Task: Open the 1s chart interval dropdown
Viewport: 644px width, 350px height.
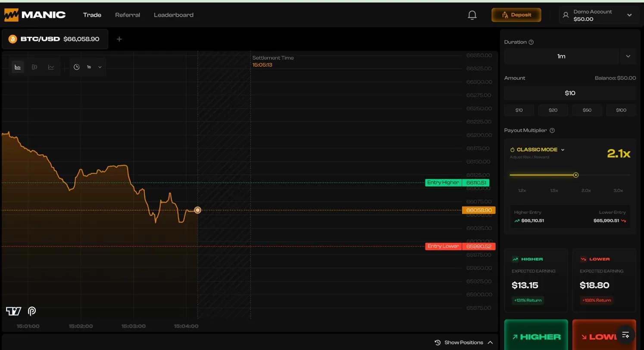Action: 94,67
